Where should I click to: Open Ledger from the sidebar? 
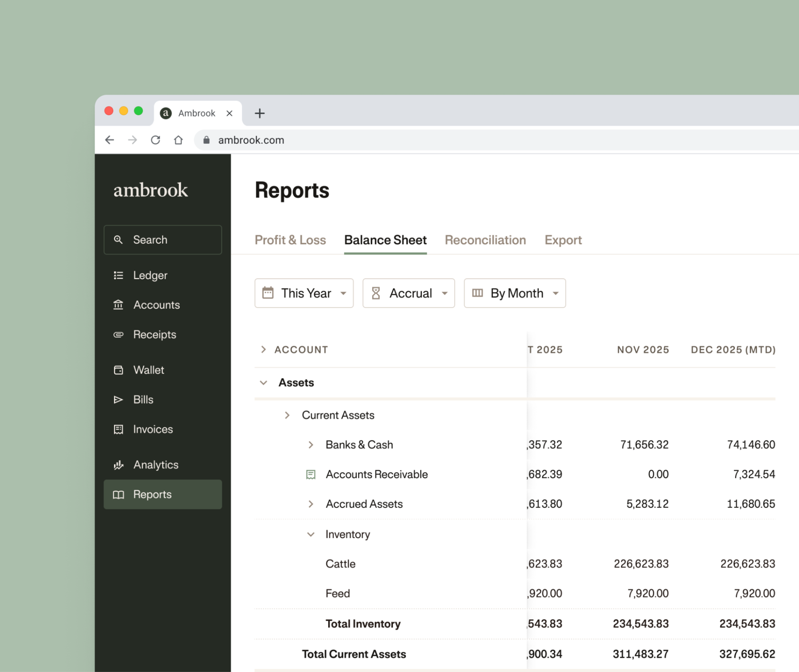[x=150, y=275]
